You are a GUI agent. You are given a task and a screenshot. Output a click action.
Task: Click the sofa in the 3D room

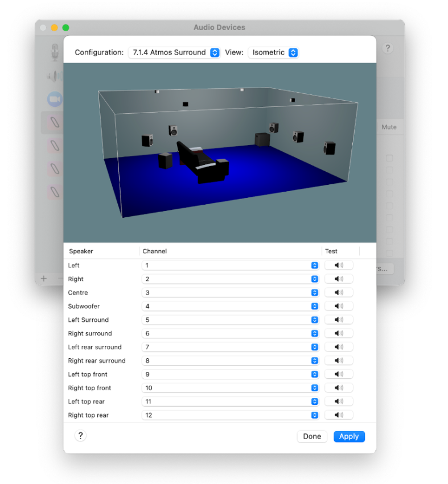tap(203, 164)
